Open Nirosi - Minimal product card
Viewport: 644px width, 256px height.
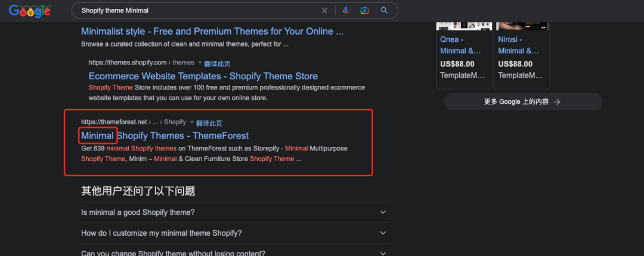(522, 55)
